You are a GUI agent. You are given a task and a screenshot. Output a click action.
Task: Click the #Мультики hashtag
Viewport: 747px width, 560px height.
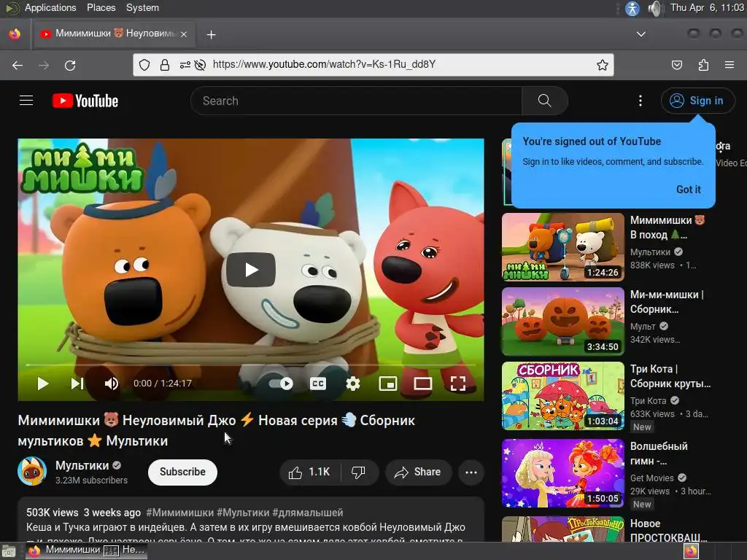click(x=243, y=513)
